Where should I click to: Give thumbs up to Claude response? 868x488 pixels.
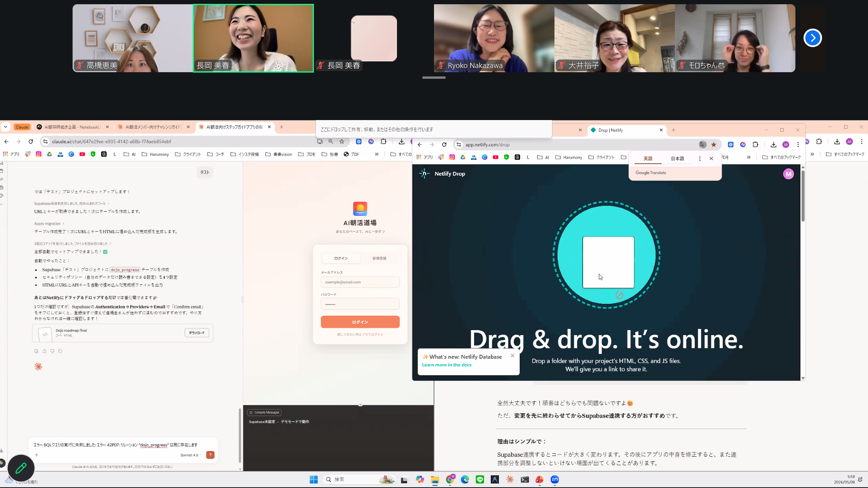point(44,351)
